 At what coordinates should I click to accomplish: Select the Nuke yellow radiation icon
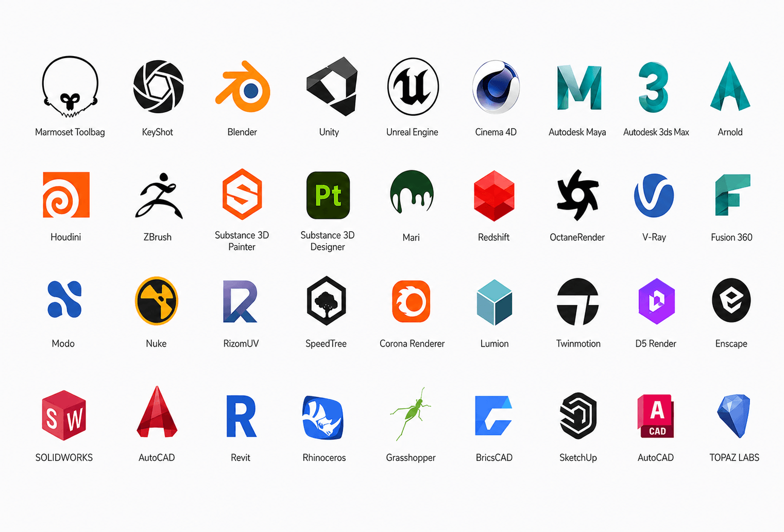(x=157, y=301)
